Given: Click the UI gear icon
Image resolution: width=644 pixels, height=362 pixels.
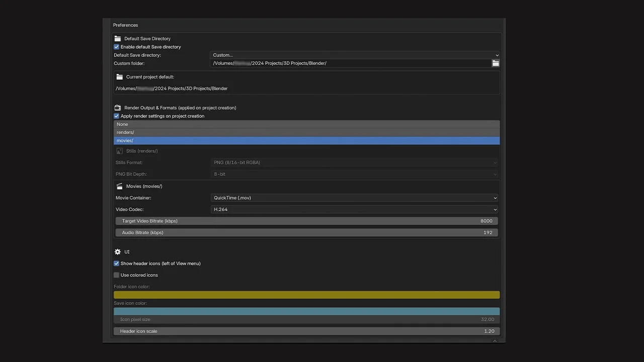Looking at the screenshot, I should [x=117, y=251].
